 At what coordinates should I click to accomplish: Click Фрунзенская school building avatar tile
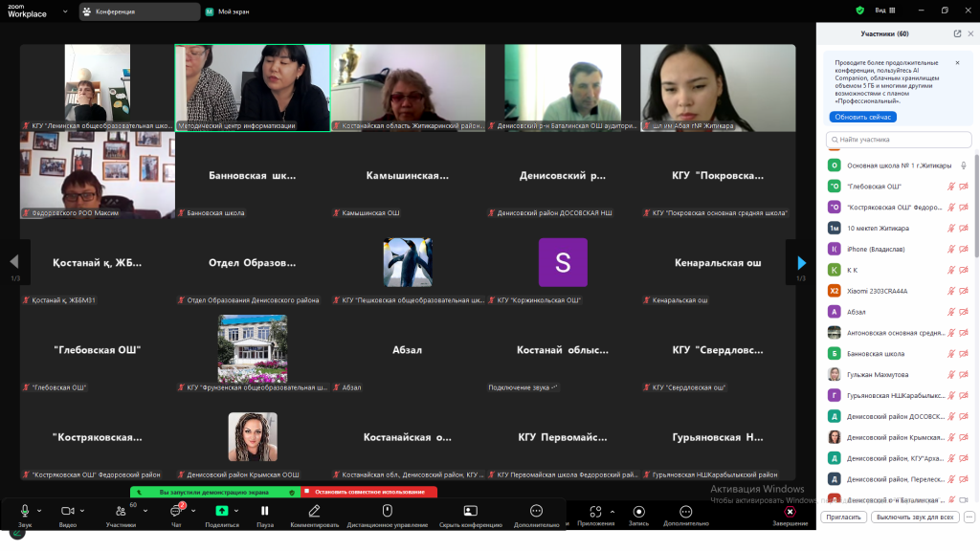point(253,348)
